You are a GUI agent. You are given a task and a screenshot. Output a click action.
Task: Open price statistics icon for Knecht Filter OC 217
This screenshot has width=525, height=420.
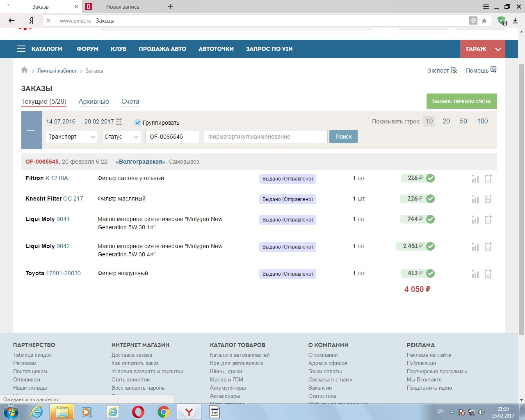point(475,199)
